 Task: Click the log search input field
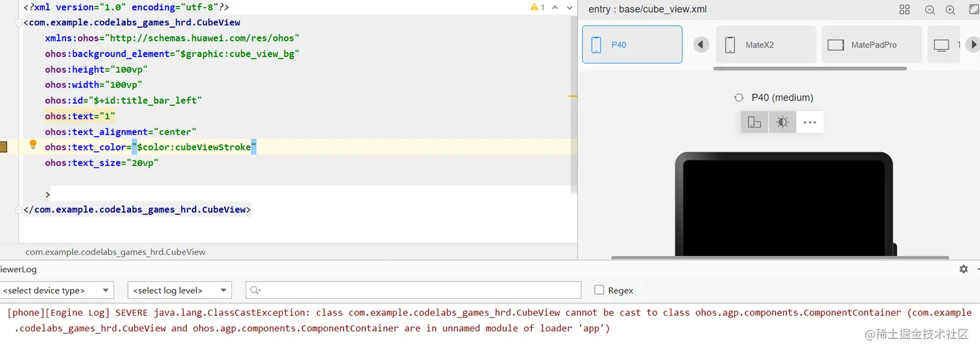pyautogui.click(x=414, y=290)
